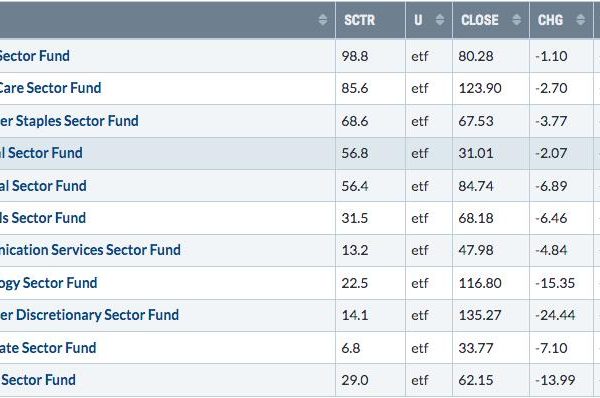Open the Staples Sector Fund link

69,121
